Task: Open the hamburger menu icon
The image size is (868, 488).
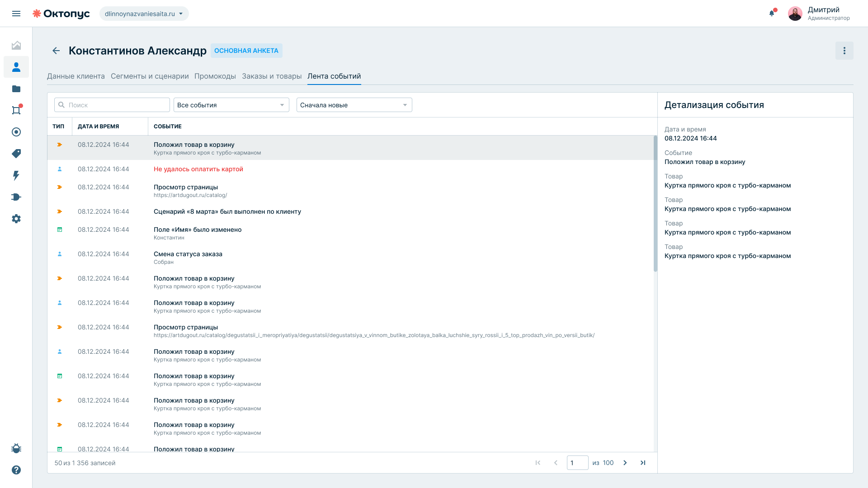Action: click(x=16, y=14)
